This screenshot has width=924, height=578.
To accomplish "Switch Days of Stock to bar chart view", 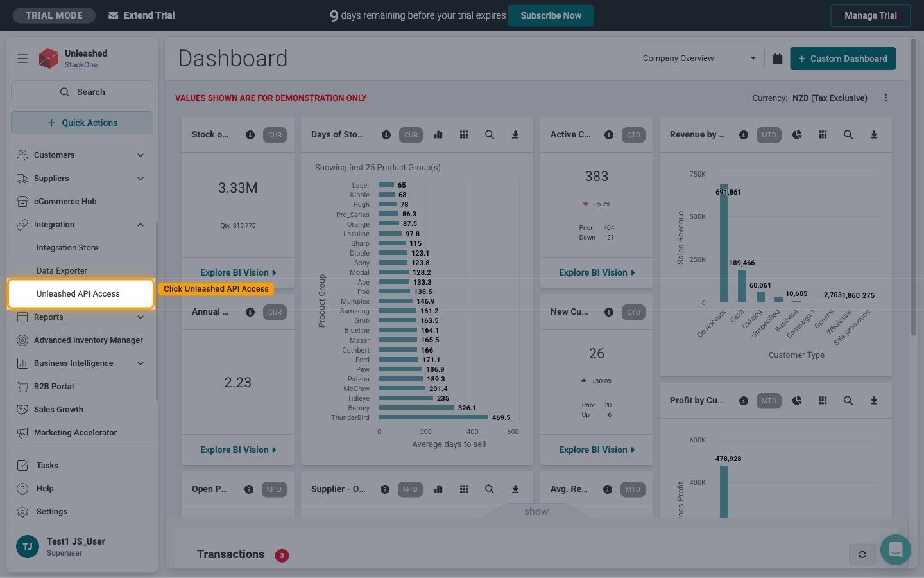I will 438,135.
